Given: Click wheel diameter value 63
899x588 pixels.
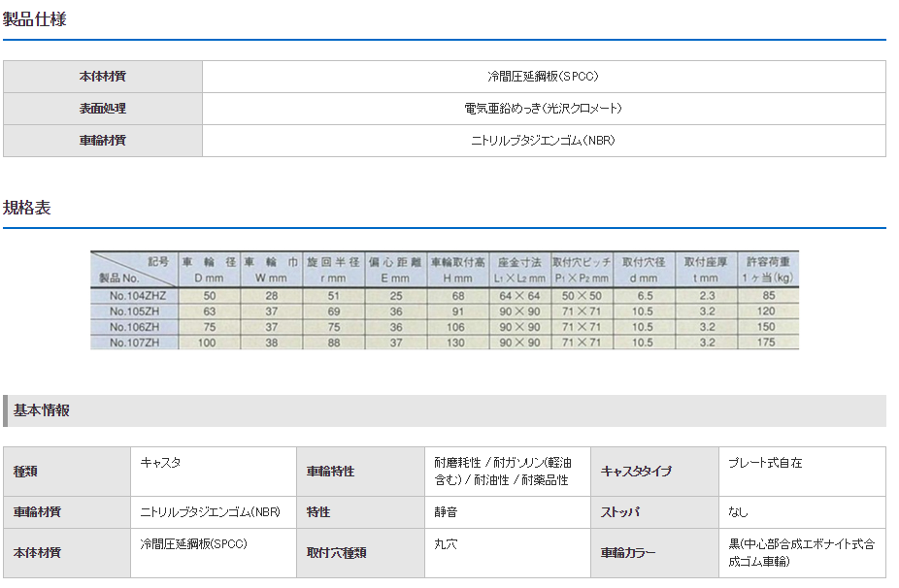Looking at the screenshot, I should tap(210, 311).
